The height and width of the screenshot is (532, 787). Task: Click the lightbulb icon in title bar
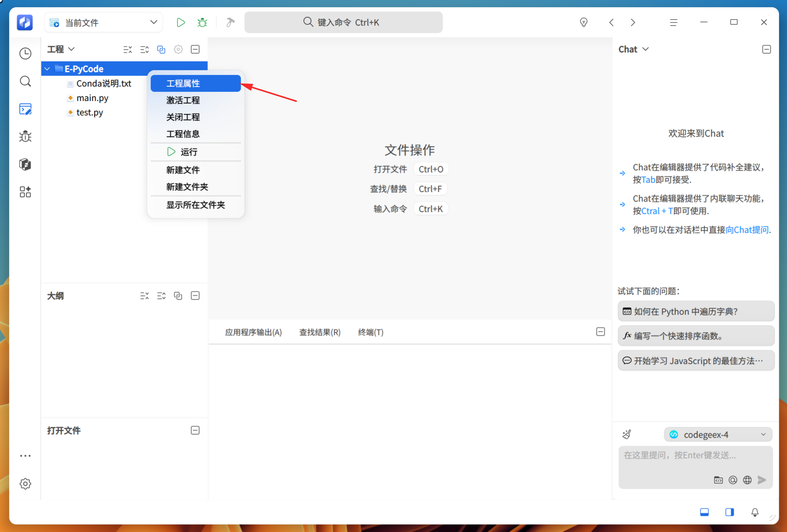click(x=584, y=22)
